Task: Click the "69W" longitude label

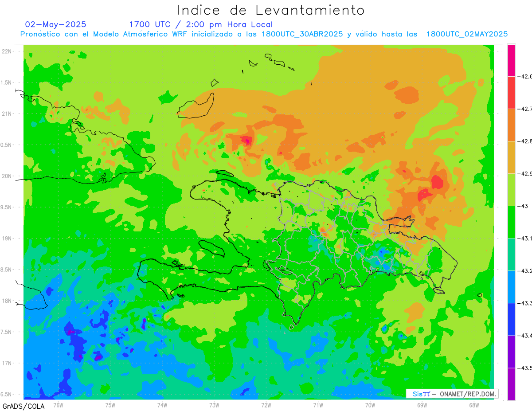Action: point(422,404)
